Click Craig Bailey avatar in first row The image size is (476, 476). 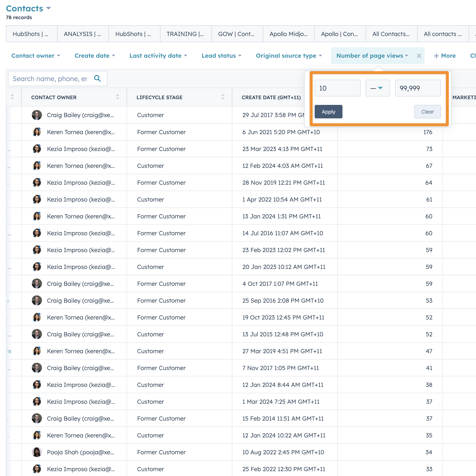click(x=37, y=115)
